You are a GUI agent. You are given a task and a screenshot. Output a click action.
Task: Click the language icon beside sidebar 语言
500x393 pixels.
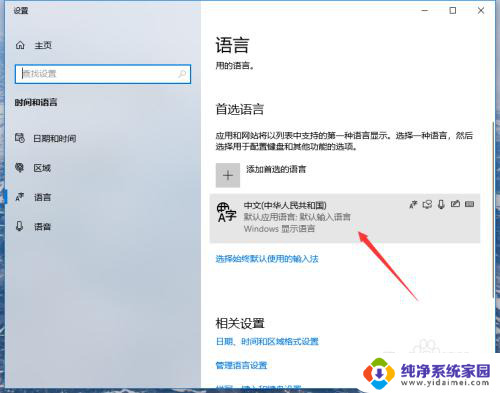(x=20, y=197)
